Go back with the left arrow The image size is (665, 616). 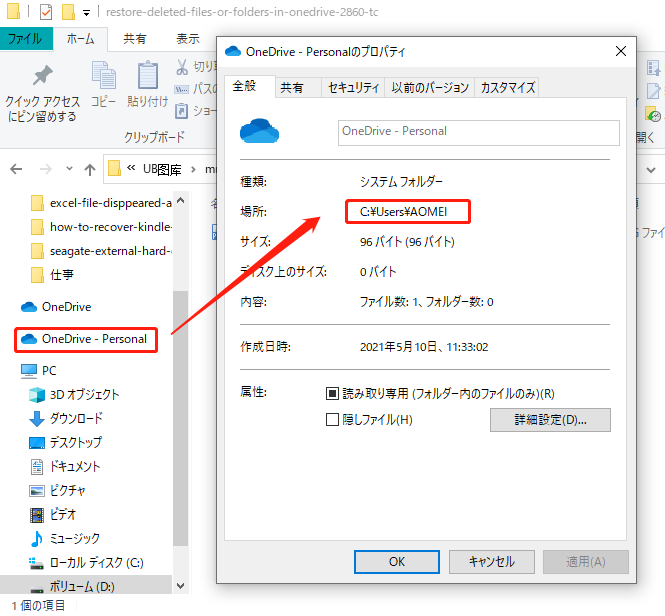click(x=16, y=169)
